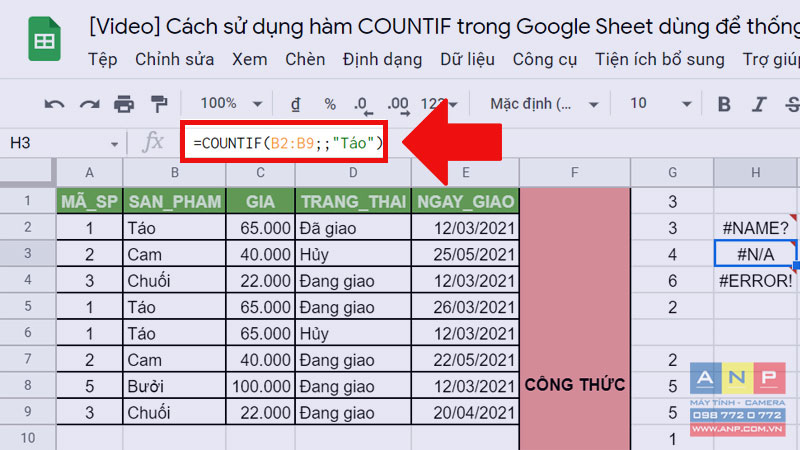Click the GIA header cell

click(260, 201)
